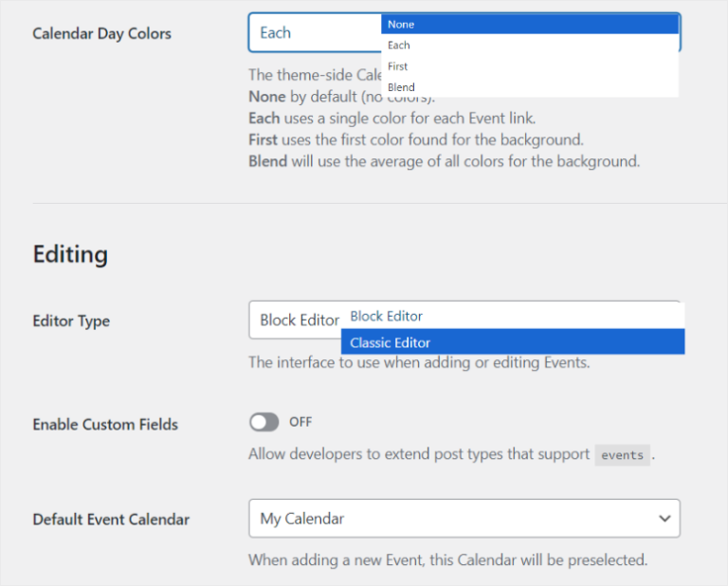Select "None" in the colors option list

click(x=529, y=25)
